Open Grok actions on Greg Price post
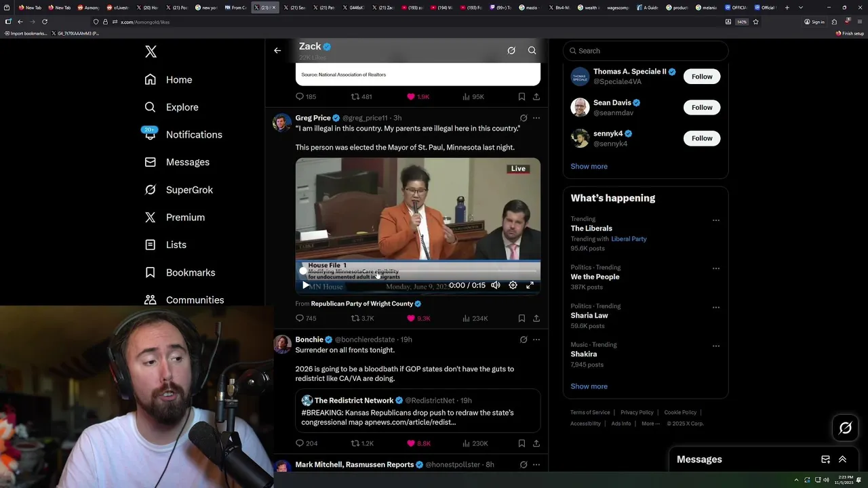The height and width of the screenshot is (488, 868). point(524,118)
